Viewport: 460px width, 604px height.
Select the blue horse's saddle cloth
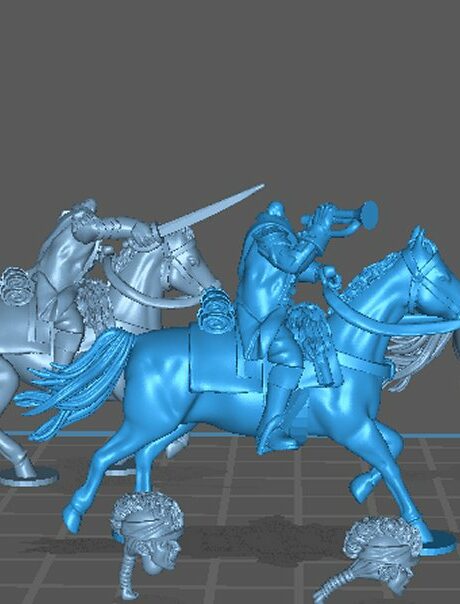point(216,360)
